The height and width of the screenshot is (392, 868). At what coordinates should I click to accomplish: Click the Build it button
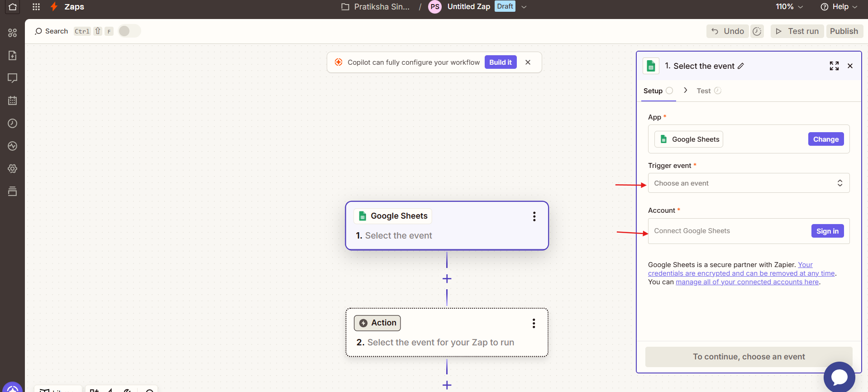point(501,62)
